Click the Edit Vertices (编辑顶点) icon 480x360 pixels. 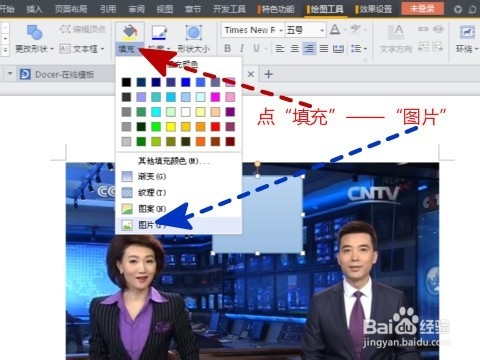(x=65, y=29)
